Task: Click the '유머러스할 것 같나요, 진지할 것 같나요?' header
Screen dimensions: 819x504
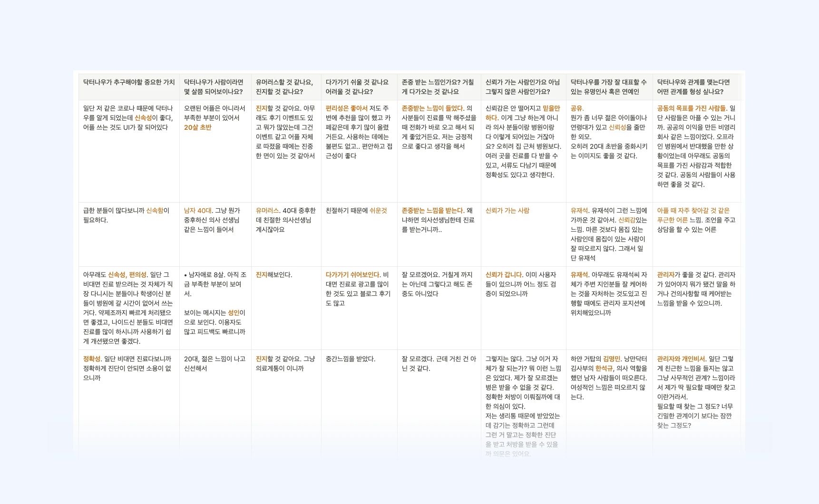Action: pos(286,87)
